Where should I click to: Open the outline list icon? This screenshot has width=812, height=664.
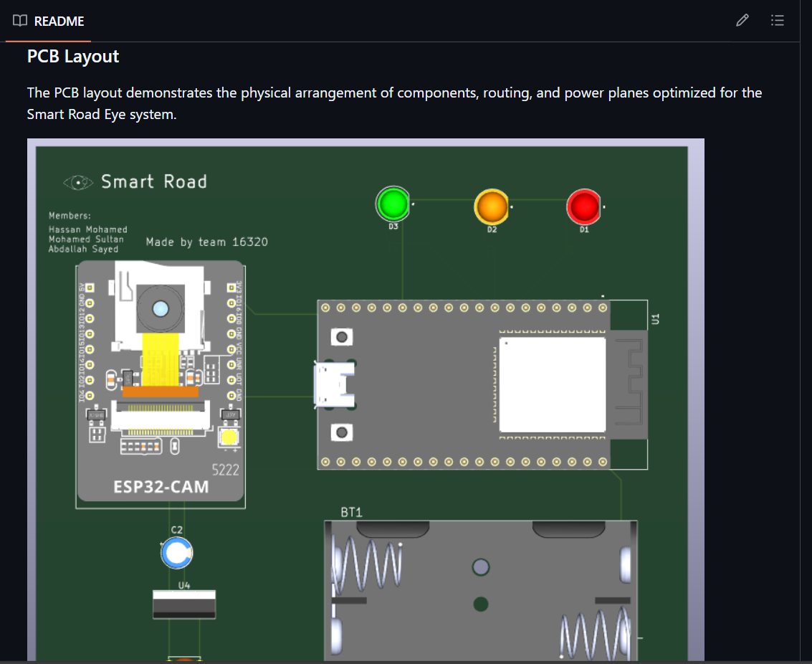coord(777,21)
